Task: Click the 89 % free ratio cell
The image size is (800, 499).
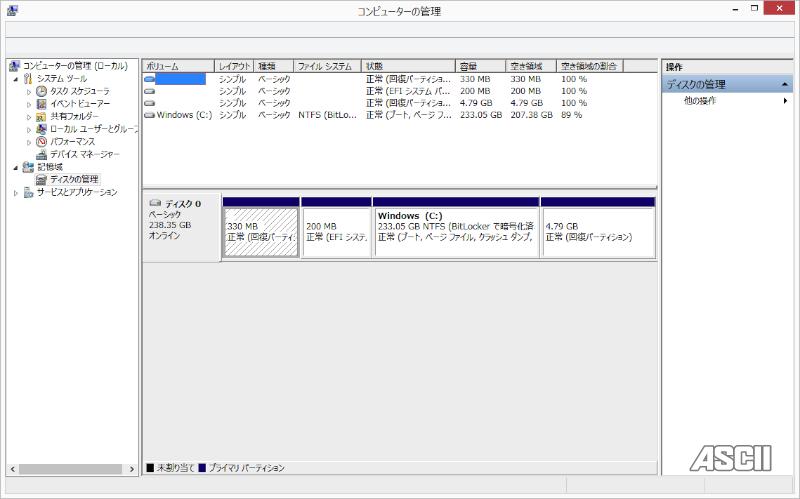Action: click(571, 115)
